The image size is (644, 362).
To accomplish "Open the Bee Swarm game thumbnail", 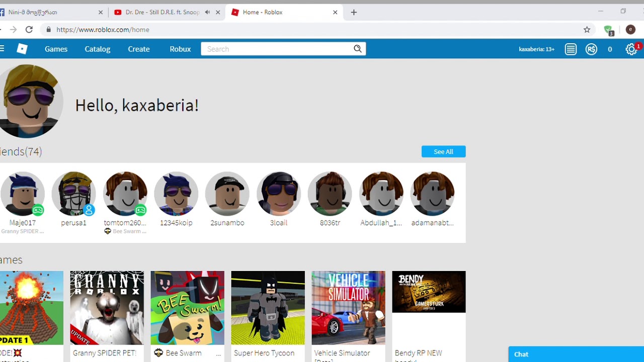I will click(x=187, y=308).
